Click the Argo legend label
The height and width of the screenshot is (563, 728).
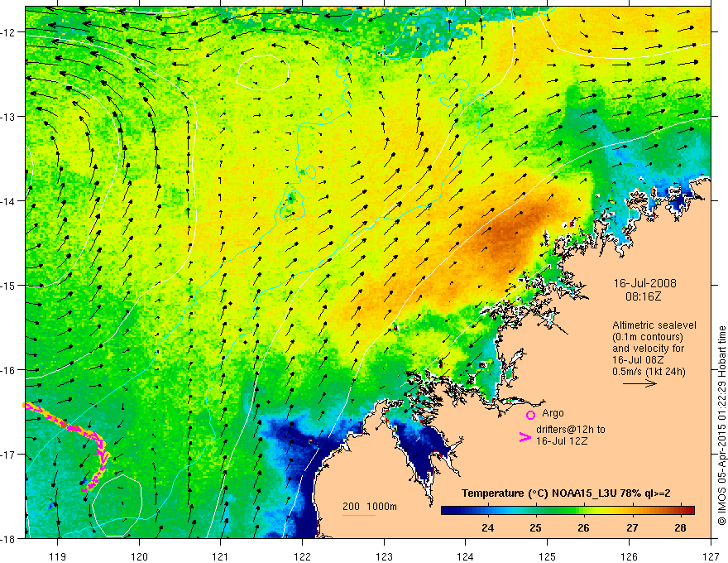point(553,413)
